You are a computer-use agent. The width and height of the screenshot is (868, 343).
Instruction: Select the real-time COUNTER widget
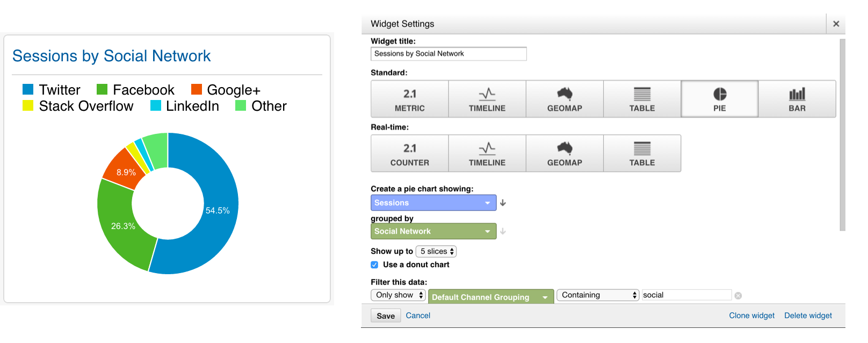410,153
